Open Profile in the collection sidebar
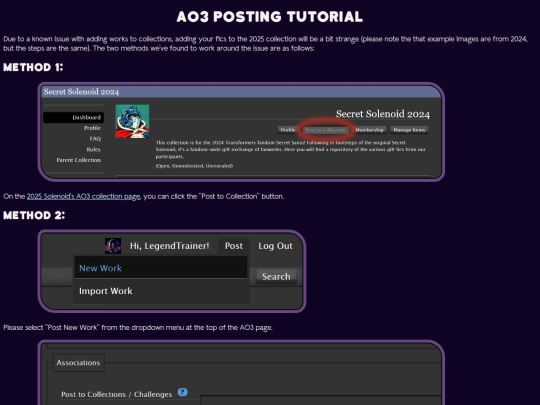Screen dimensions: 540x405 click(92, 128)
